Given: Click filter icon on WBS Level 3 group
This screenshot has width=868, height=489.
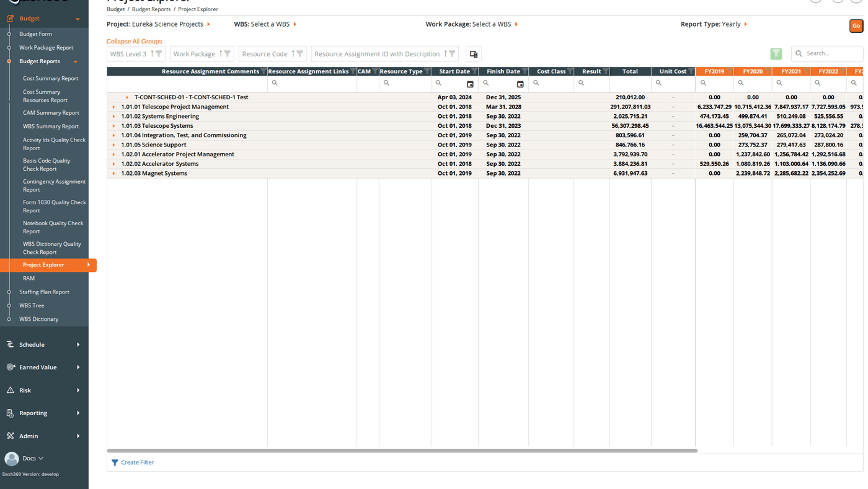Looking at the screenshot, I should pyautogui.click(x=159, y=54).
